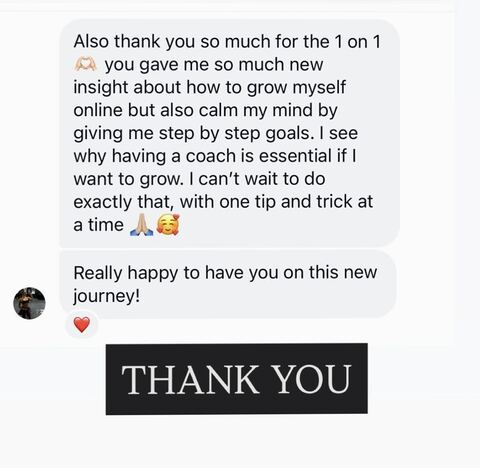
Task: Click the "1 on 1" text in the first line
Action: click(x=357, y=42)
